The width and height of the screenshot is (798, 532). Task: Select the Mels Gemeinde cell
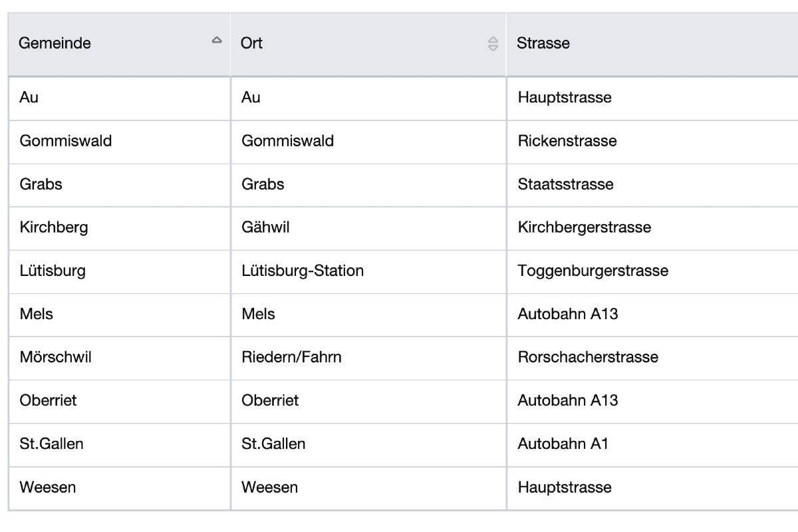[x=37, y=314]
